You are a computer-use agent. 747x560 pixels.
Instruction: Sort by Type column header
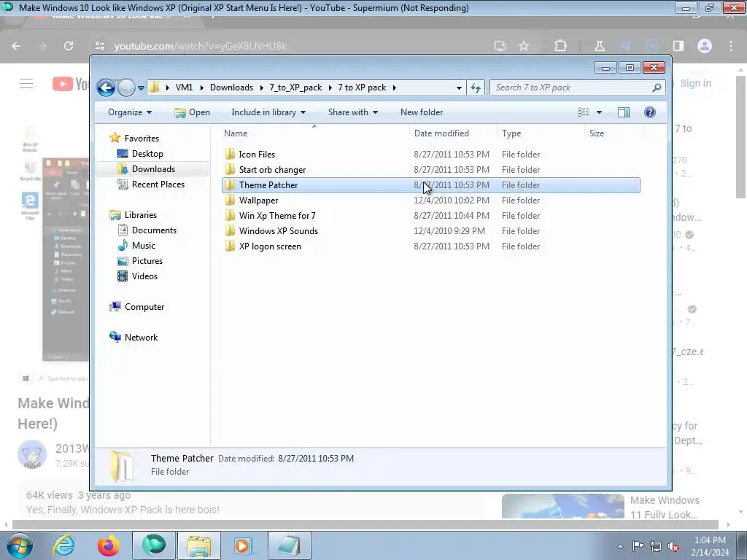pyautogui.click(x=541, y=133)
